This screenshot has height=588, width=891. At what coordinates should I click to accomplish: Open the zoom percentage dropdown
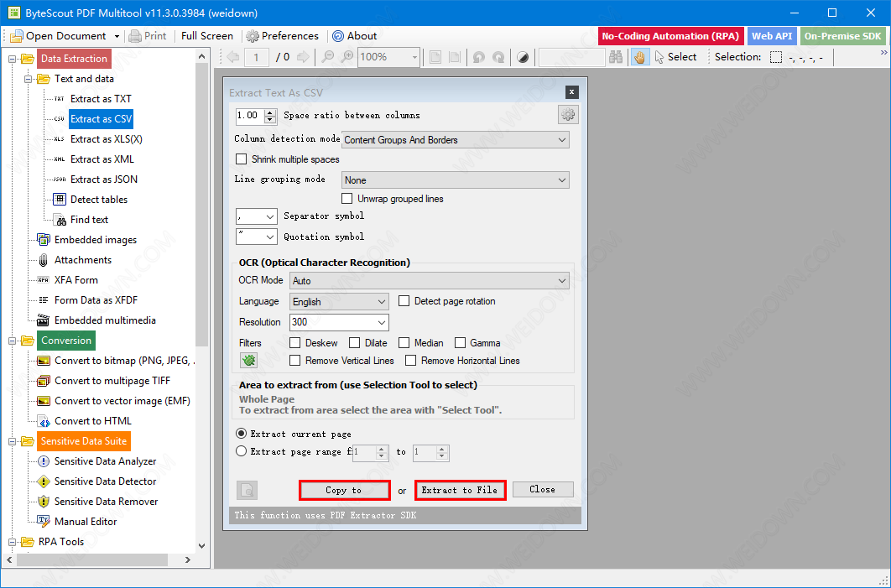[x=414, y=57]
